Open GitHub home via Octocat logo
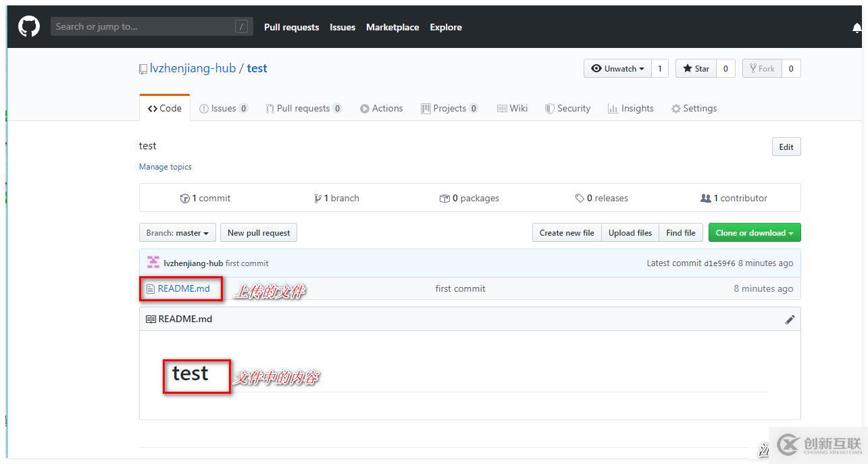The height and width of the screenshot is (464, 868). tap(28, 26)
